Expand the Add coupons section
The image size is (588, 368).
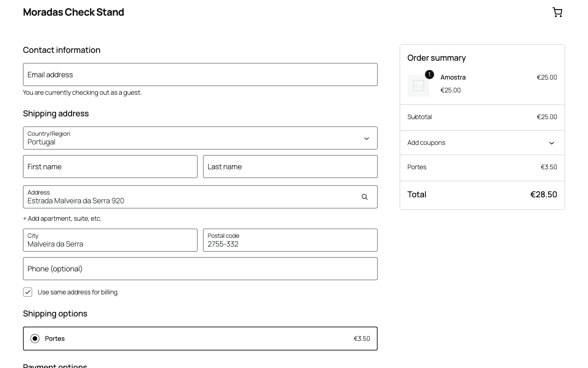point(482,143)
